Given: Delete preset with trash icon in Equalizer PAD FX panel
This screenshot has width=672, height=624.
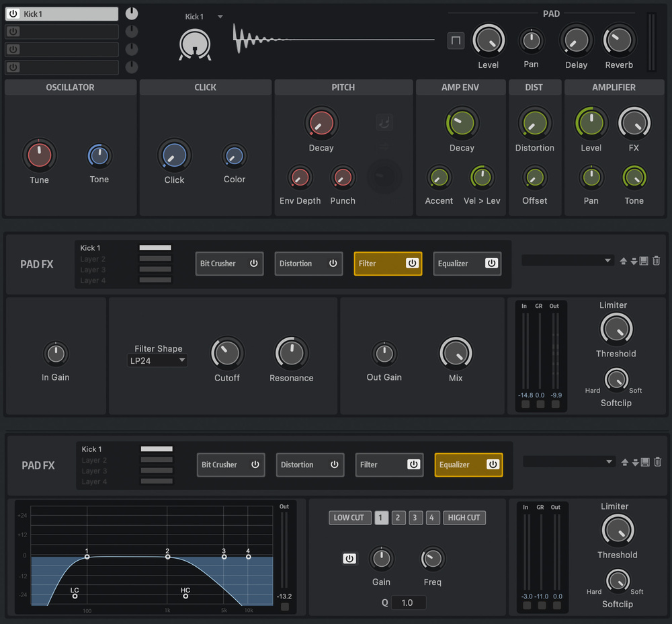Looking at the screenshot, I should coord(657,461).
